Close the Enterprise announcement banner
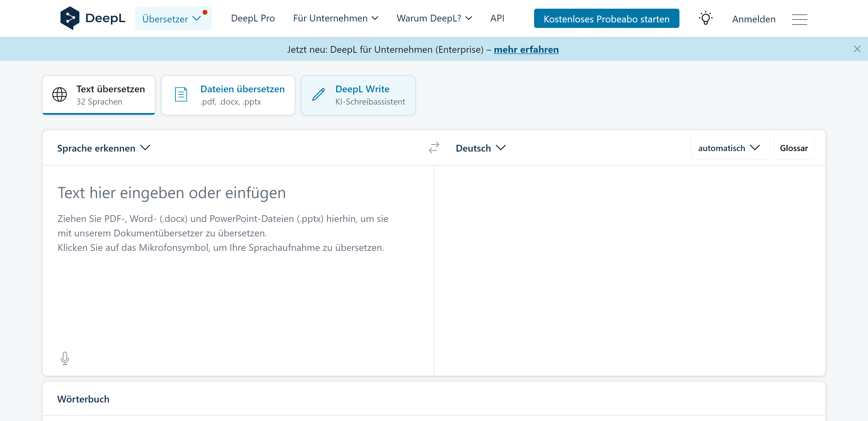Viewport: 868px width, 421px height. [x=857, y=49]
